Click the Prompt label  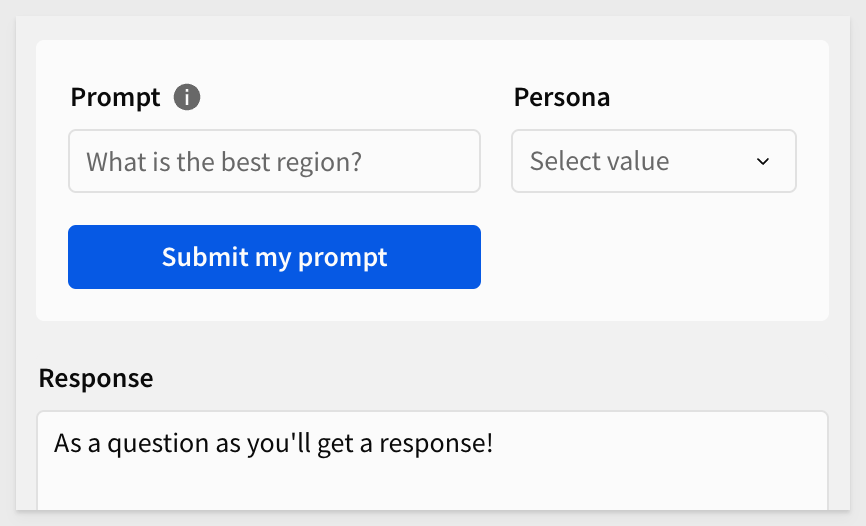pyautogui.click(x=115, y=98)
